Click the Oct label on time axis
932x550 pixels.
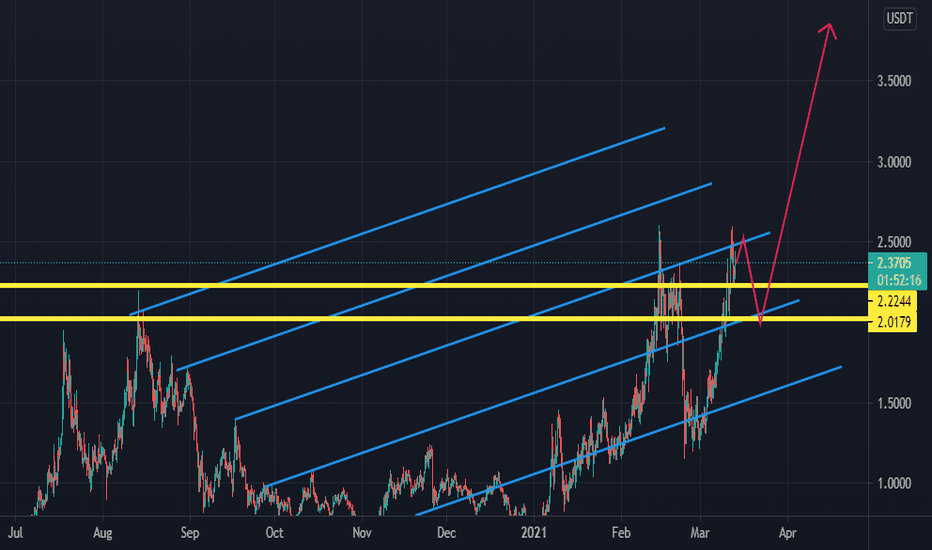click(275, 533)
